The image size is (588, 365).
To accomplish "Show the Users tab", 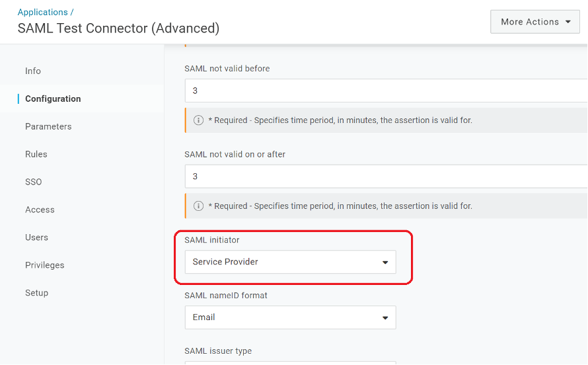I will tap(36, 237).
